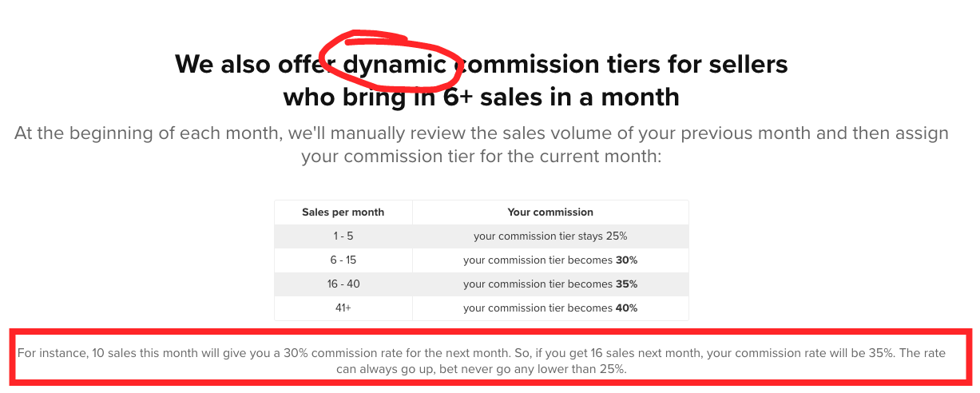Click the bold 30% commission value
Screen dimensions: 980x393
point(626,260)
